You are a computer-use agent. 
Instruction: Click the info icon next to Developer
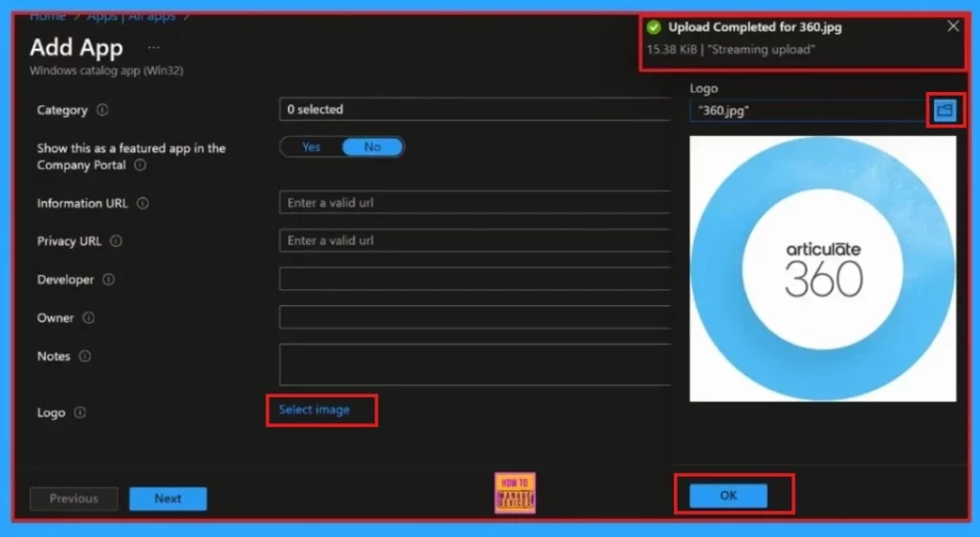point(109,280)
